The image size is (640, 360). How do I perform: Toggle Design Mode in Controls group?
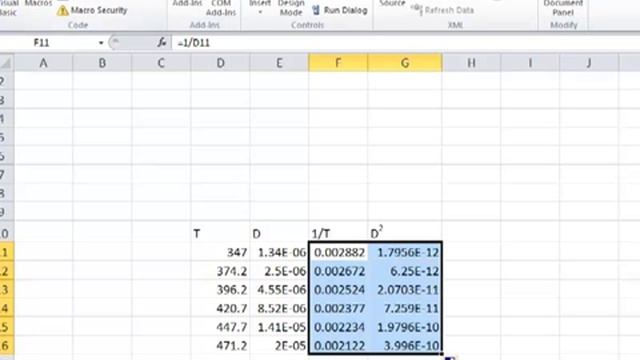(291, 8)
